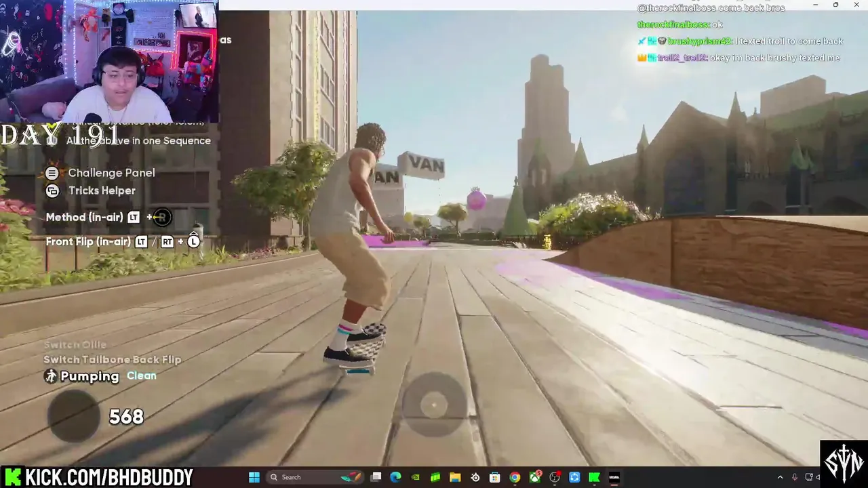Click brushyprism42's 'I texted troll' chat message
The width and height of the screenshot is (868, 488).
click(x=741, y=41)
